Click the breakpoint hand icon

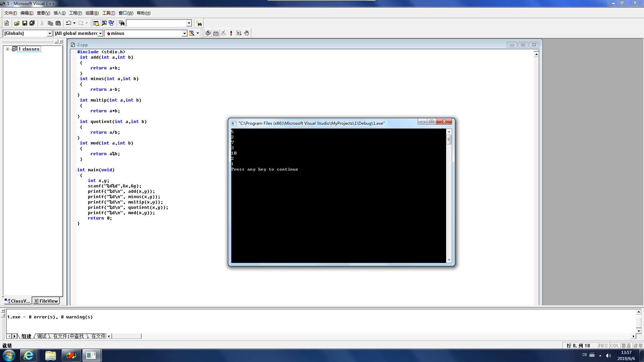(247, 33)
